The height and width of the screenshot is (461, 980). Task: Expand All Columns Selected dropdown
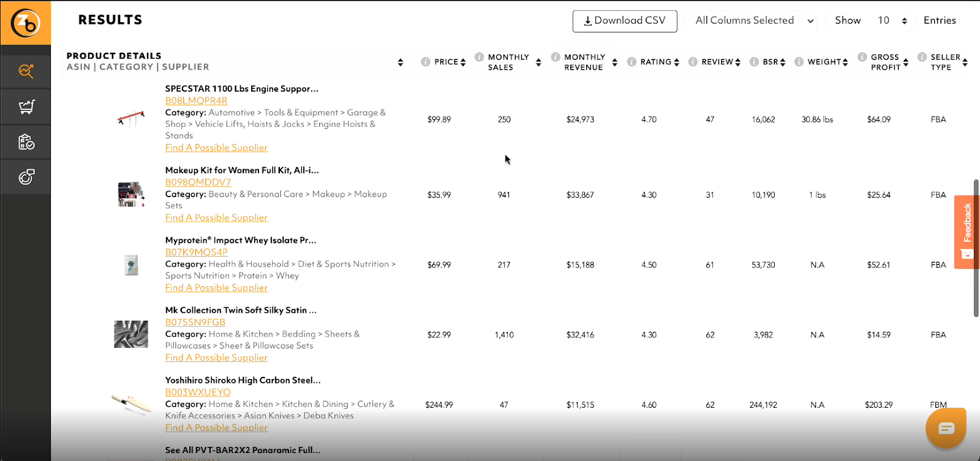tap(755, 21)
